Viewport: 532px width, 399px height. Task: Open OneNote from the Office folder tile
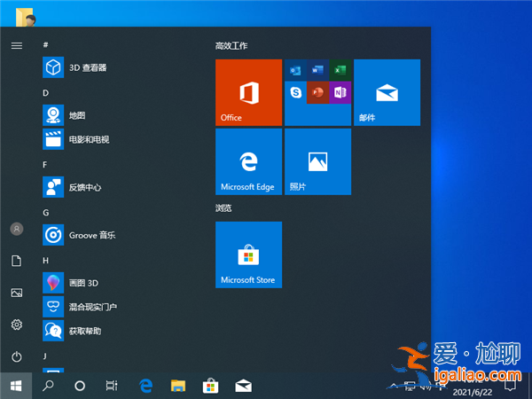(340, 92)
